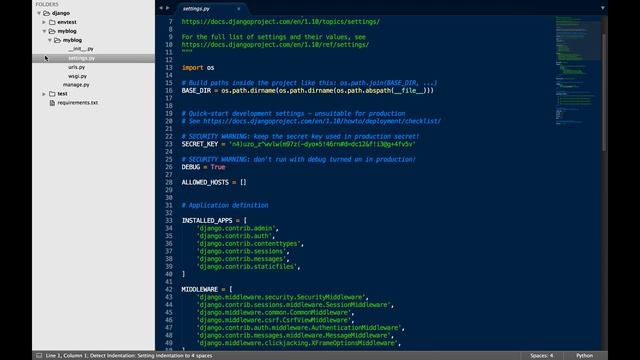Click the CsrfViewMiddleware line
640x360 pixels.
(x=275, y=320)
